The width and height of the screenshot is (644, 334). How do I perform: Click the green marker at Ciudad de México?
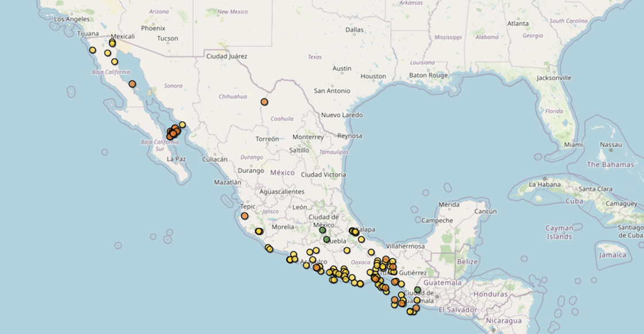(x=323, y=230)
